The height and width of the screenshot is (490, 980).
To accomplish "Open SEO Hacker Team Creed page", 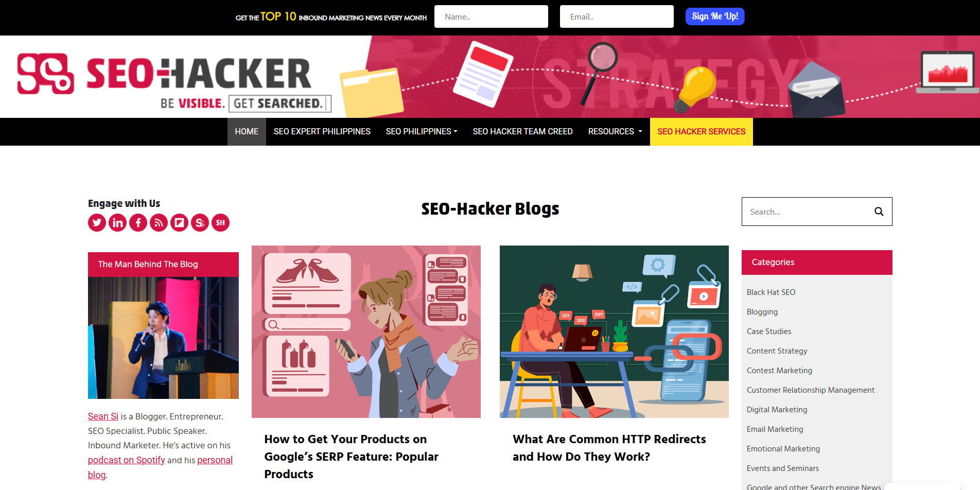I will (x=522, y=132).
